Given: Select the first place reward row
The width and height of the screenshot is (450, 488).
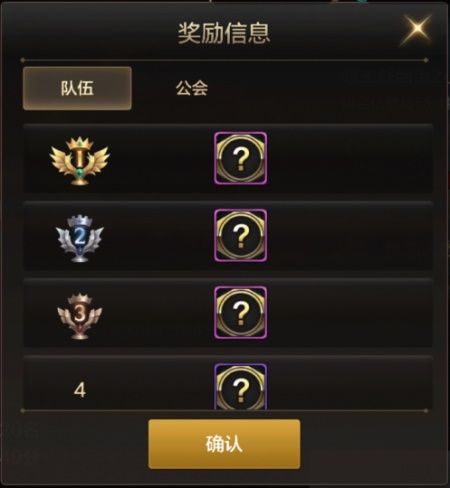Looking at the screenshot, I should (228, 159).
